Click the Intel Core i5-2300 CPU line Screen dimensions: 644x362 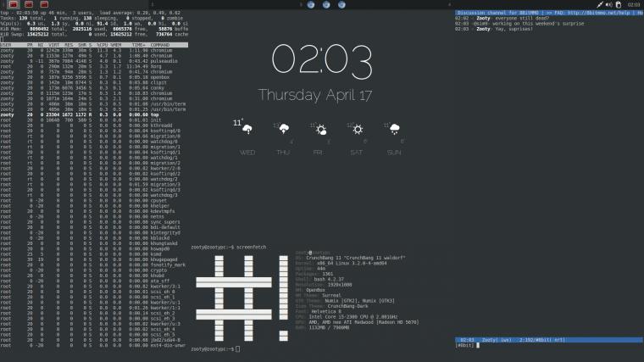click(347, 317)
